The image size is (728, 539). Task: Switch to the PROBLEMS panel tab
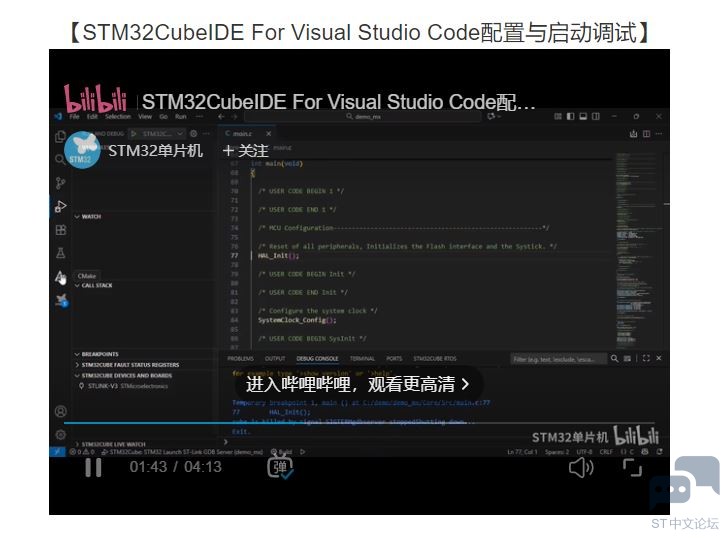(x=240, y=358)
